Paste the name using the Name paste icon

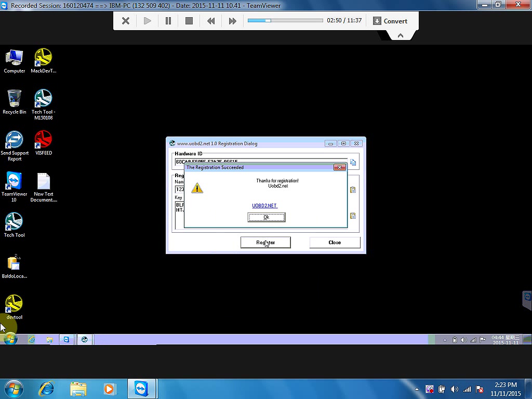click(x=353, y=190)
